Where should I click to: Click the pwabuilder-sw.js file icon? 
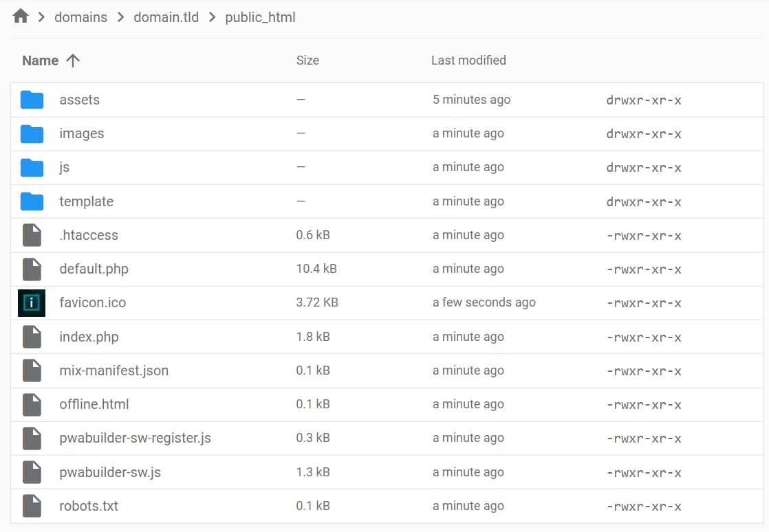coord(31,472)
